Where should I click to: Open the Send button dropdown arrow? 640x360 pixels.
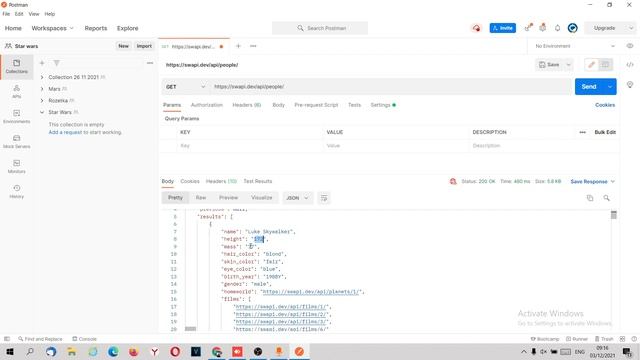610,87
